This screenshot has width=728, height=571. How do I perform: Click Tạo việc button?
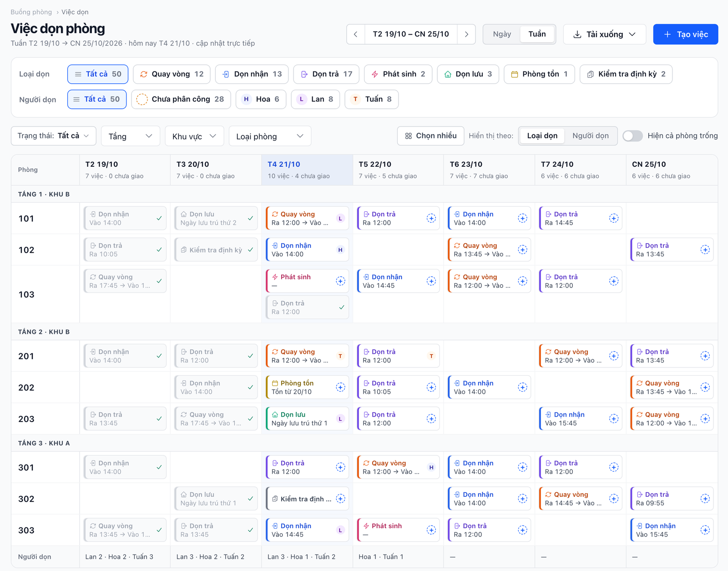685,34
